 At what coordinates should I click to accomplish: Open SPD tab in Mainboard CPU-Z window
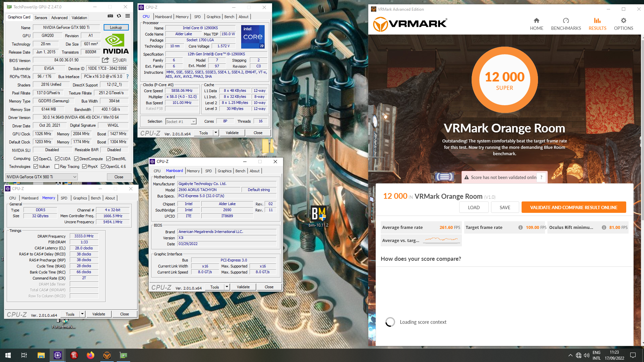coord(208,171)
